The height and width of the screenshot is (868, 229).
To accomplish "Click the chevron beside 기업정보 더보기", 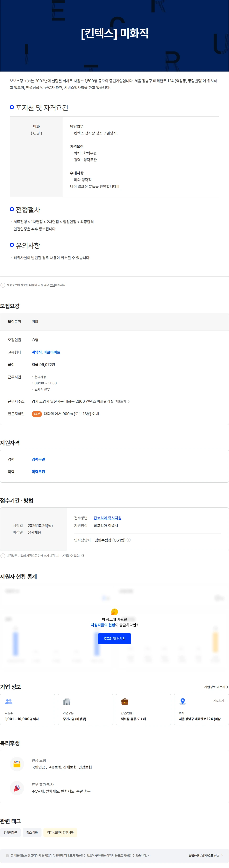I will coord(227,687).
